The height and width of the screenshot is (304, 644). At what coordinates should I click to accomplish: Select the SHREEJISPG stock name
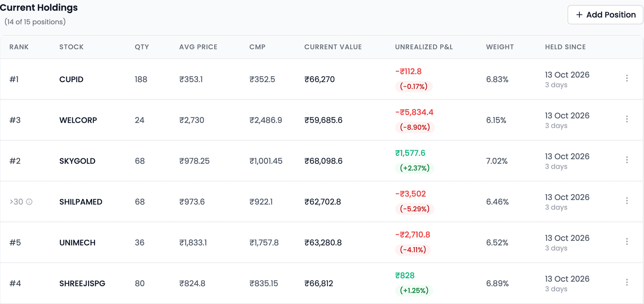[x=82, y=283]
